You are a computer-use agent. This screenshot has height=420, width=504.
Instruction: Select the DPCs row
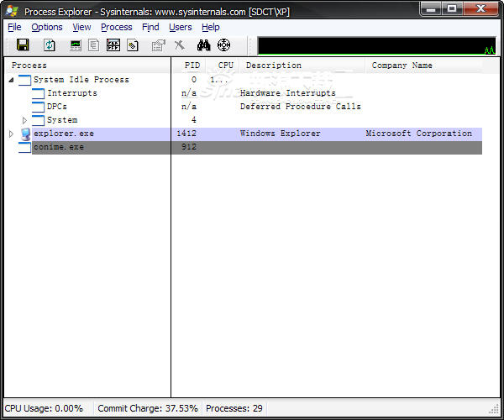pyautogui.click(x=244, y=107)
